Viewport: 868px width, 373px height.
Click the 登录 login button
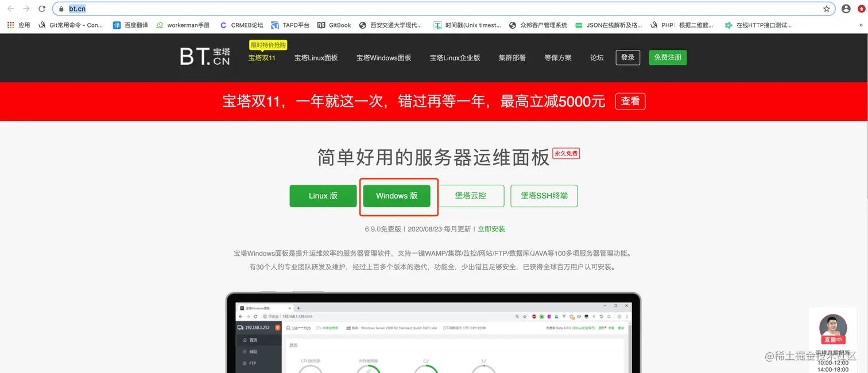[628, 57]
